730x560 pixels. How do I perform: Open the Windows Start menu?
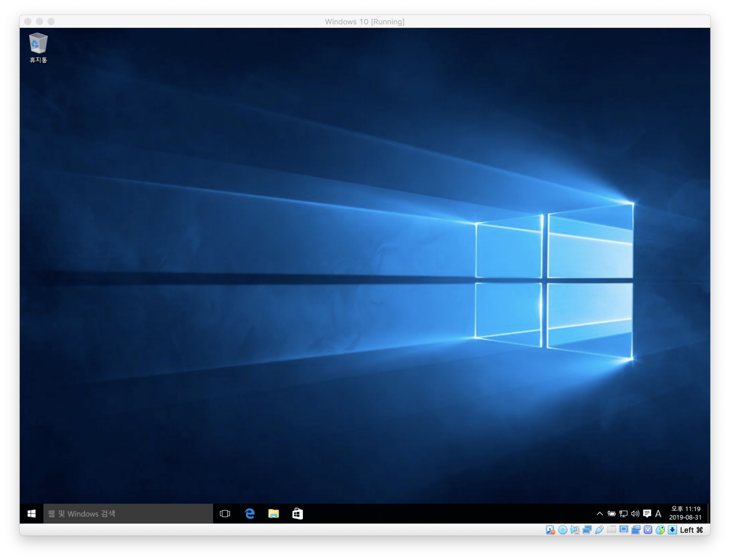click(x=31, y=514)
